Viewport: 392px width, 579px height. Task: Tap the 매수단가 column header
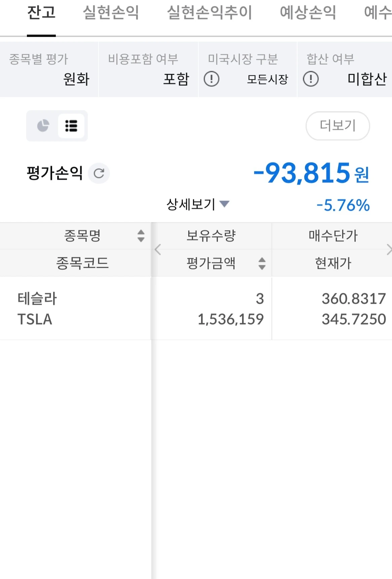click(x=333, y=236)
